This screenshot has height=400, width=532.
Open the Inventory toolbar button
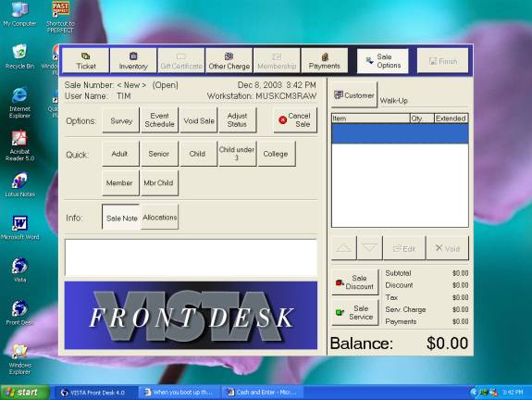pos(133,61)
